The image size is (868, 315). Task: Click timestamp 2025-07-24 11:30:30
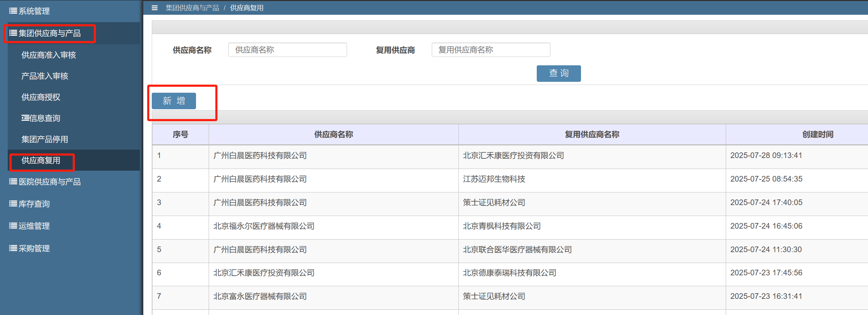[x=766, y=249]
